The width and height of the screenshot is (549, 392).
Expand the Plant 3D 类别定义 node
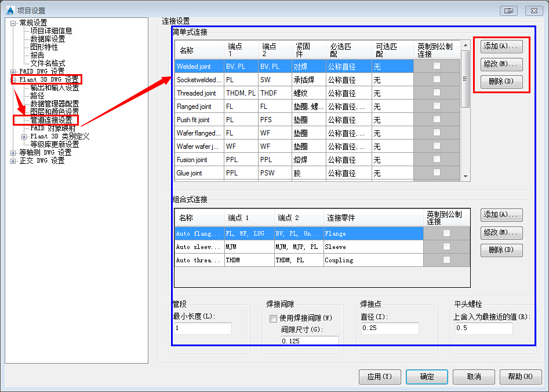coord(24,137)
